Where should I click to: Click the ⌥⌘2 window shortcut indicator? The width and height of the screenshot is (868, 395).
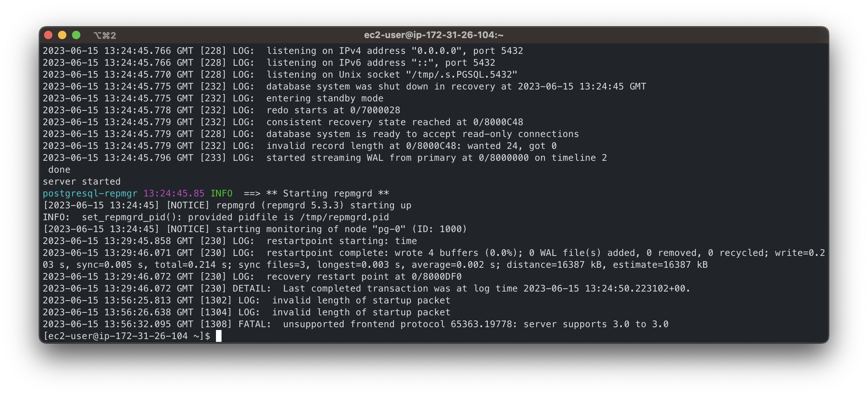tap(105, 35)
